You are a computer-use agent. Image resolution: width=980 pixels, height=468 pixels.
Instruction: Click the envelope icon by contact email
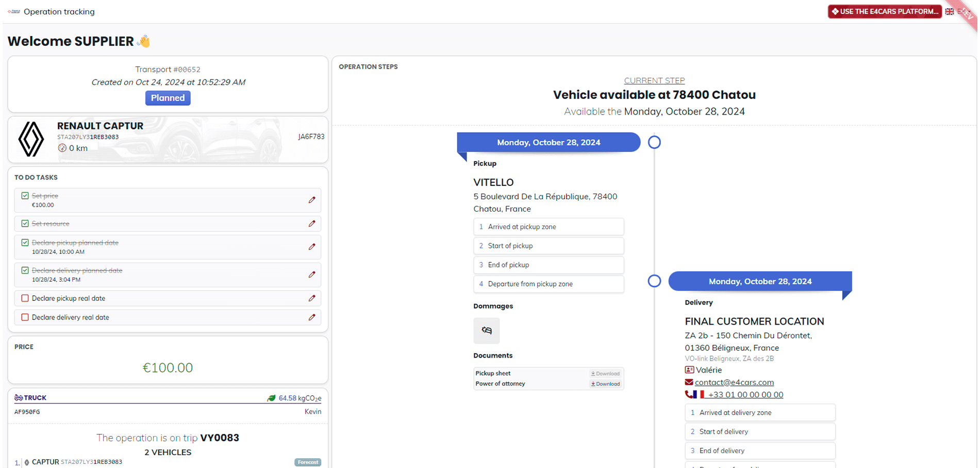(689, 382)
